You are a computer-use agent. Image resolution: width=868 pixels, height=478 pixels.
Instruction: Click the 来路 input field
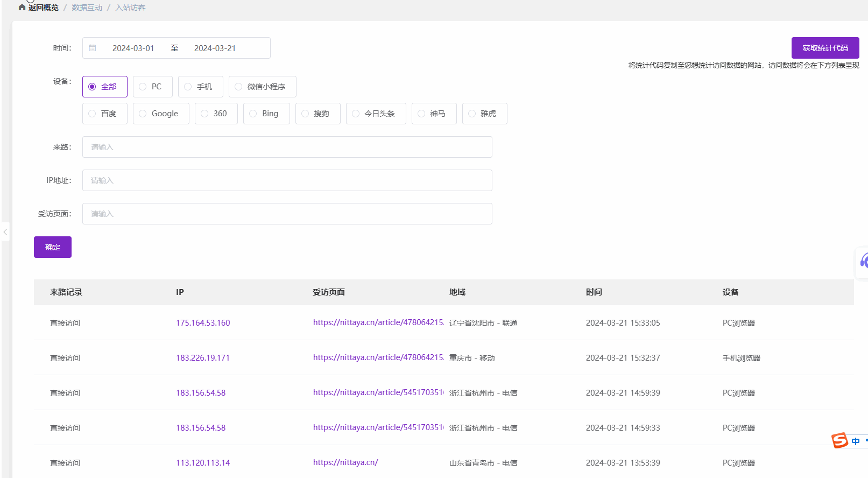coord(287,147)
